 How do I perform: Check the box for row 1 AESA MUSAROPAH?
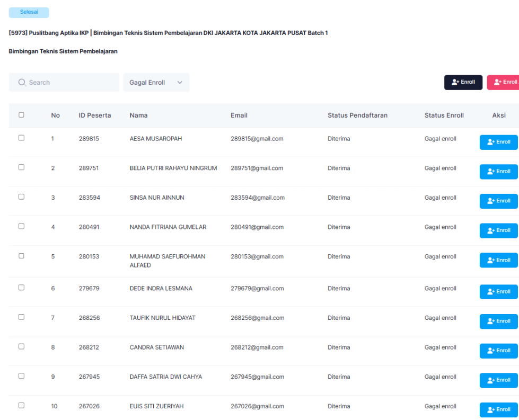pyautogui.click(x=21, y=138)
